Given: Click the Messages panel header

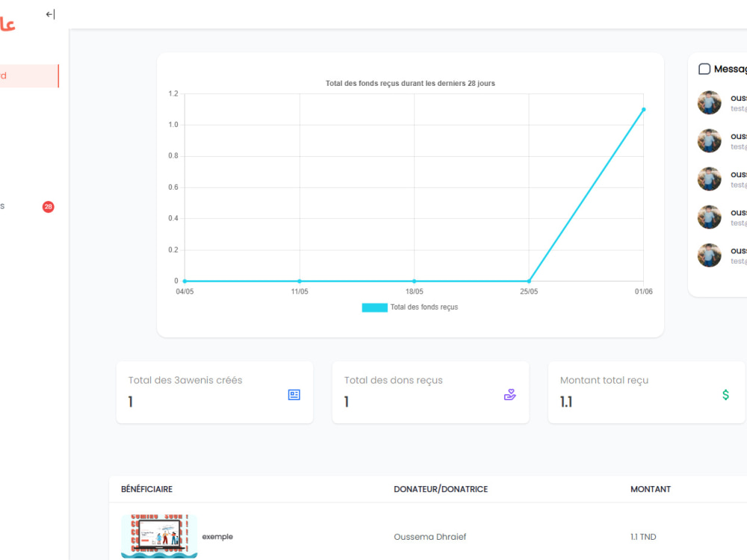Looking at the screenshot, I should point(721,68).
